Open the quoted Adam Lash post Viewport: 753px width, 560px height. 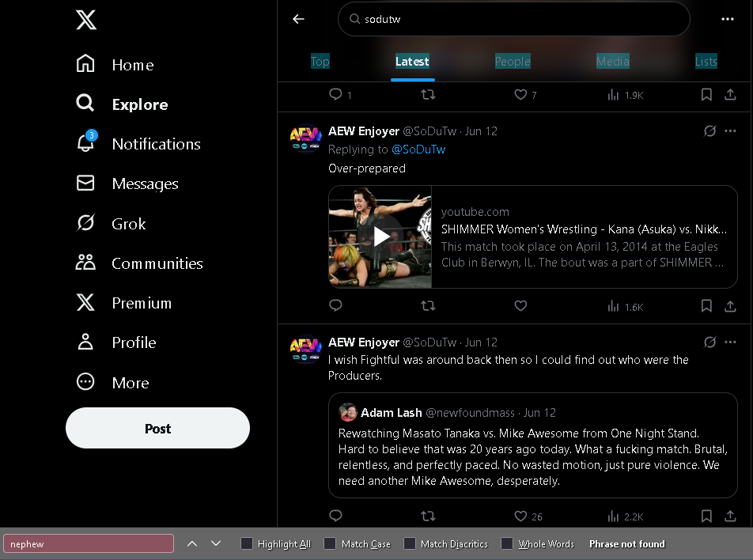tap(532, 445)
